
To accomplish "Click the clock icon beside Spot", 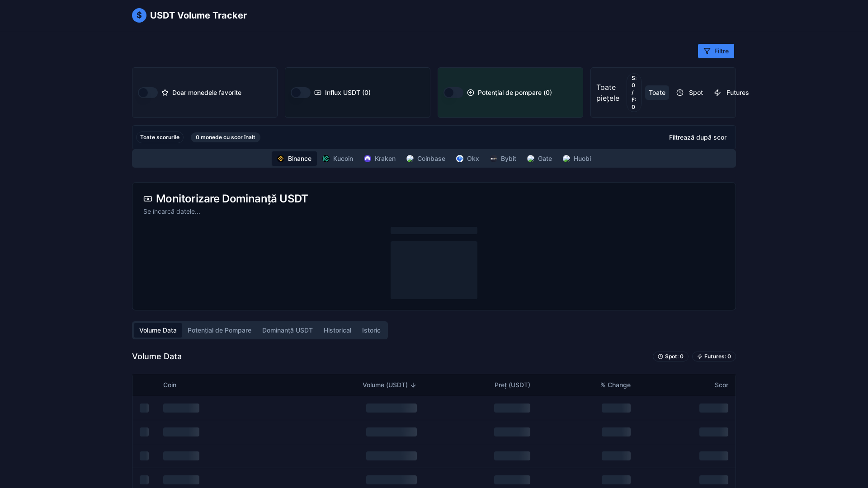I will coord(680,93).
